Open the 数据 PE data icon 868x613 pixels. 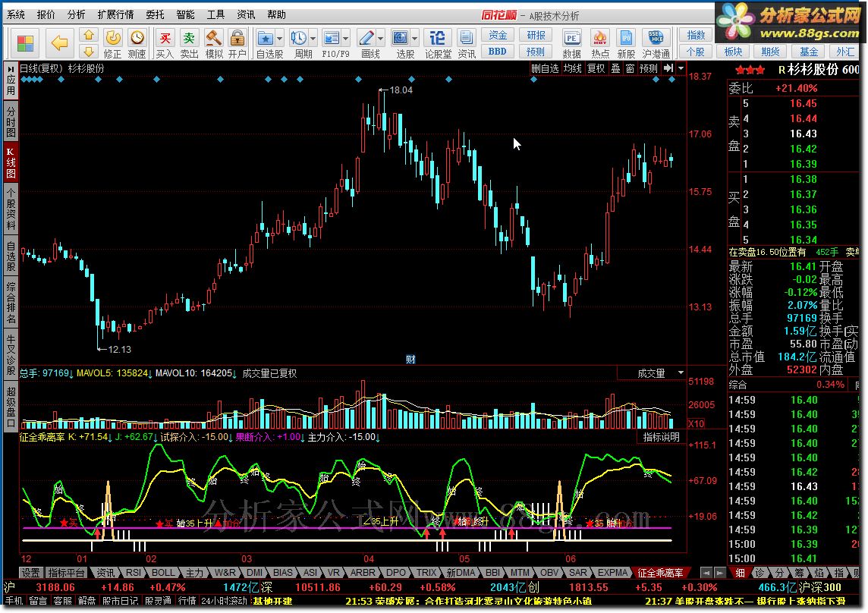click(x=571, y=38)
